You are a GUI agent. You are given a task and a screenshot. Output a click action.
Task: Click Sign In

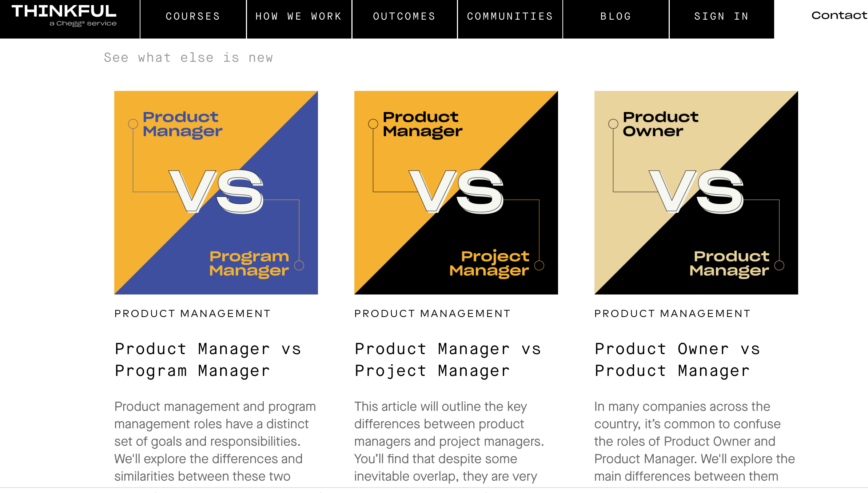coord(722,16)
